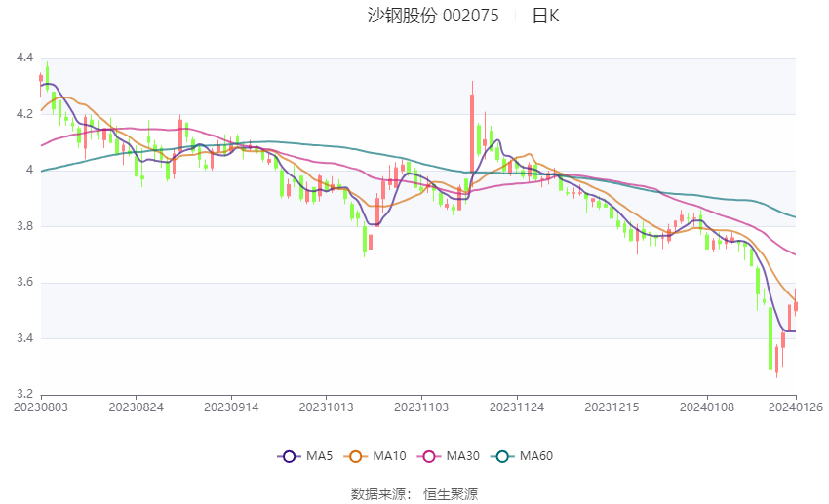Screen dimensions: 829x504
Task: Click the data source text 恒生聚源
Action: (x=451, y=494)
